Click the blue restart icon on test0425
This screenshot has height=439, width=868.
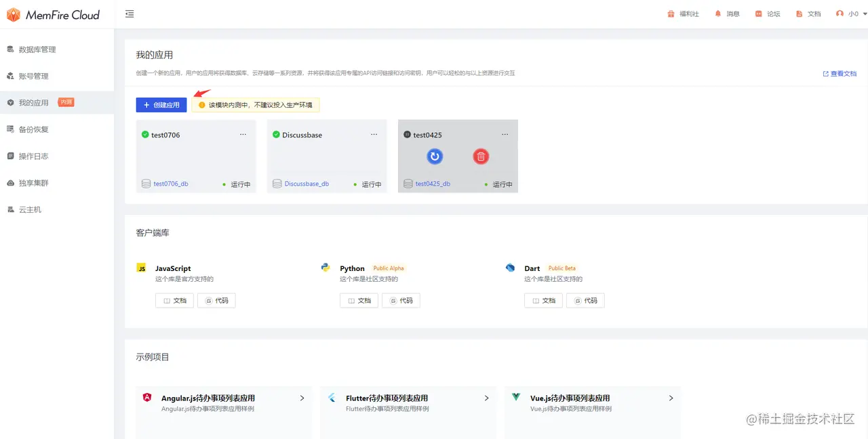435,156
